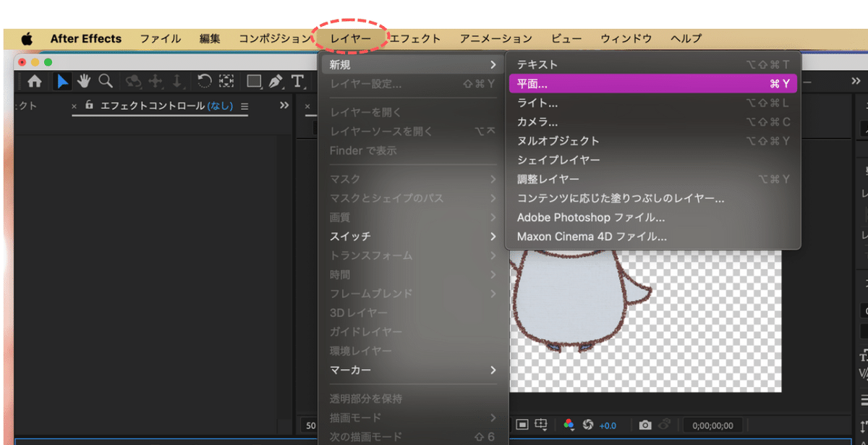Open the ヘルプ menu
This screenshot has width=868, height=445.
click(686, 39)
